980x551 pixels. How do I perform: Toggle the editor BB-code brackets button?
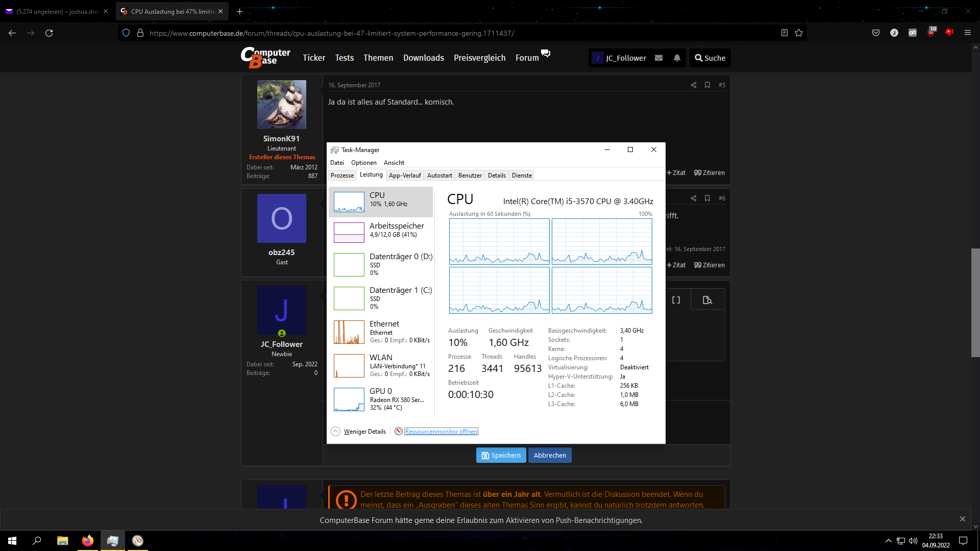(676, 300)
